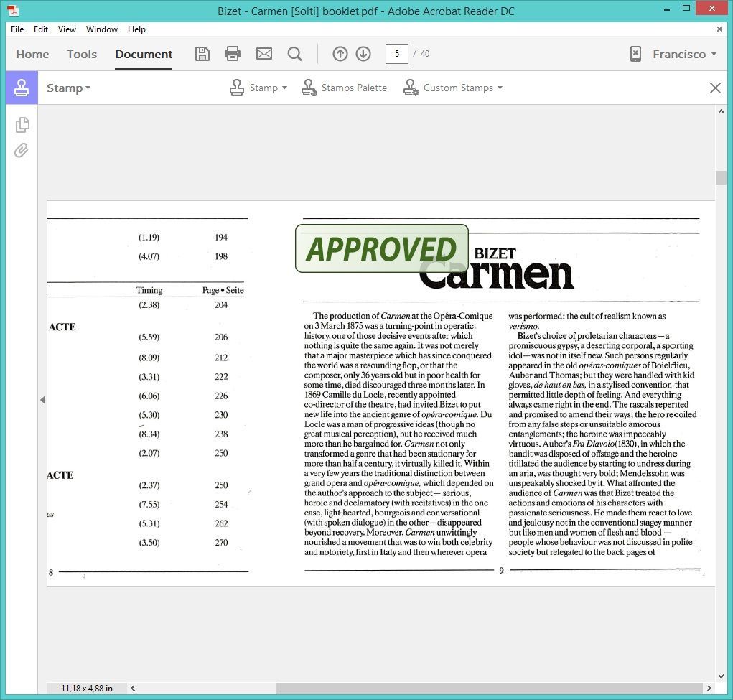
Task: Email the document as attachment
Action: coord(263,53)
